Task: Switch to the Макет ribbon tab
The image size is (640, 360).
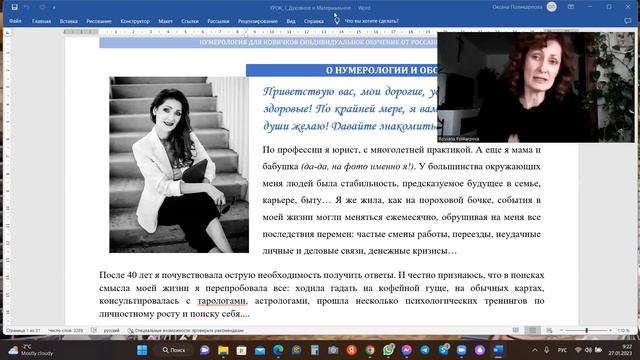Action: 165,21
